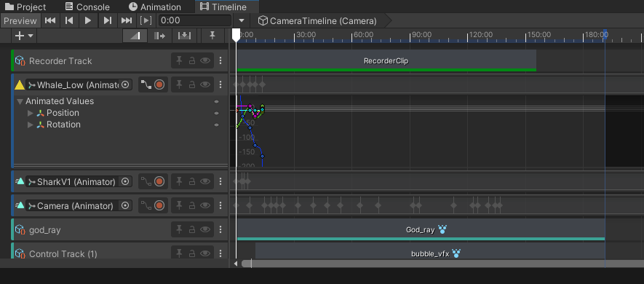644x284 pixels.
Task: Select the God_ray clip
Action: pyautogui.click(x=421, y=229)
